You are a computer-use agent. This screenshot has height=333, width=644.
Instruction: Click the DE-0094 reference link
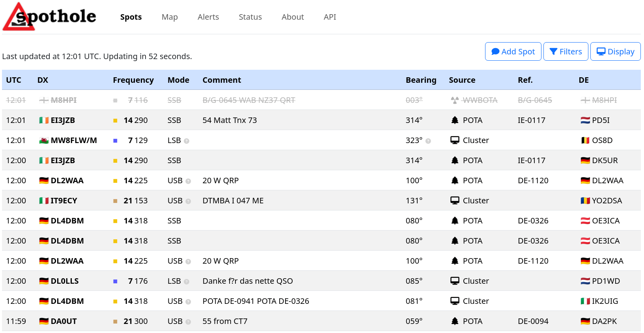coord(533,321)
